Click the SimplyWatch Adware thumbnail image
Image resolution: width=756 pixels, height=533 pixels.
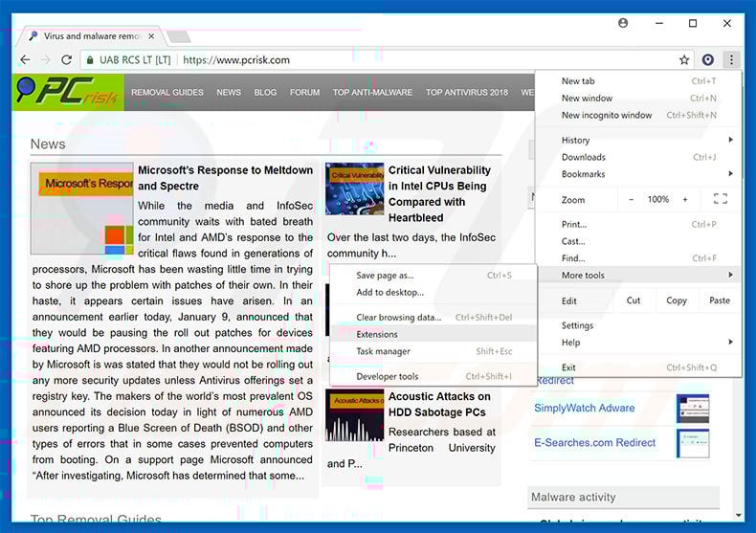(693, 409)
